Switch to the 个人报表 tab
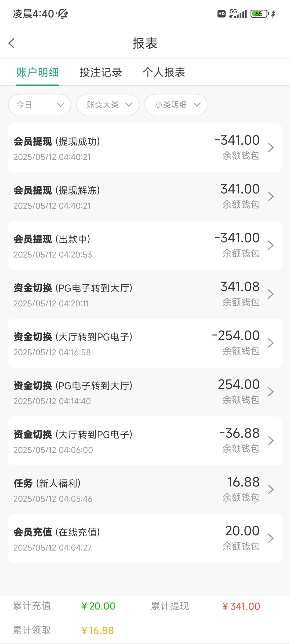This screenshot has width=290, height=644. pyautogui.click(x=164, y=72)
